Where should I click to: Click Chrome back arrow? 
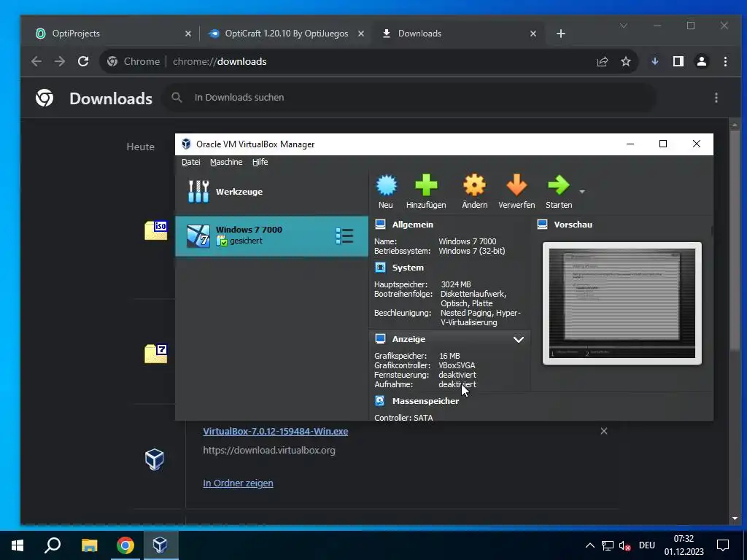(36, 61)
